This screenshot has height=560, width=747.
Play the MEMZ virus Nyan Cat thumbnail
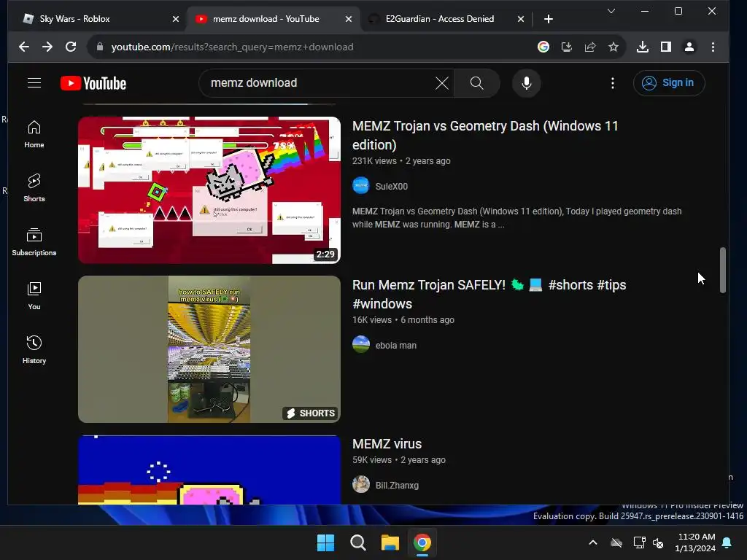pyautogui.click(x=209, y=470)
